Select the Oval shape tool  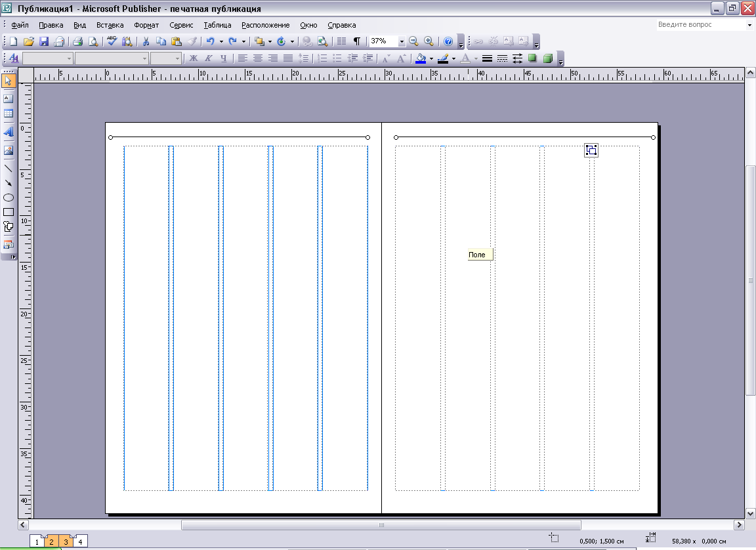pyautogui.click(x=8, y=198)
